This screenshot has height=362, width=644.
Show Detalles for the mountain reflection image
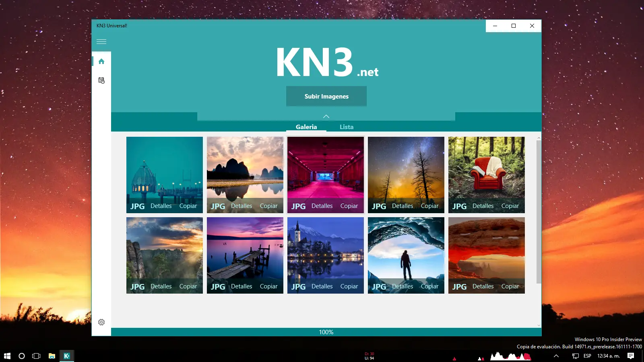(x=242, y=206)
